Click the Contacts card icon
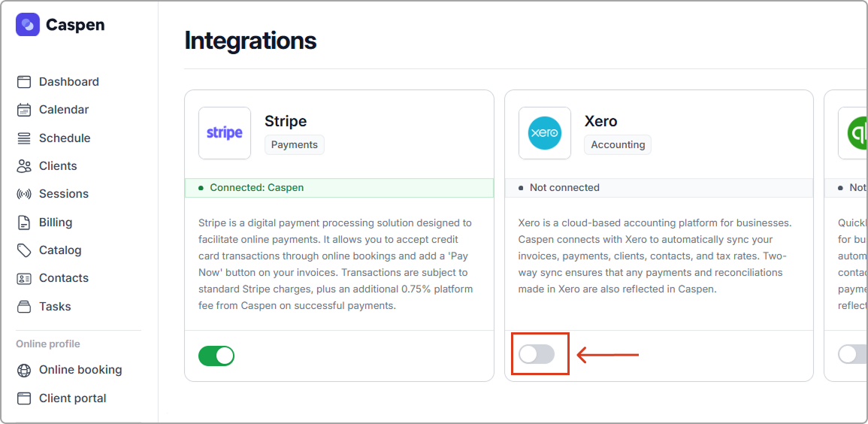Screen dimensions: 868x424 point(24,278)
